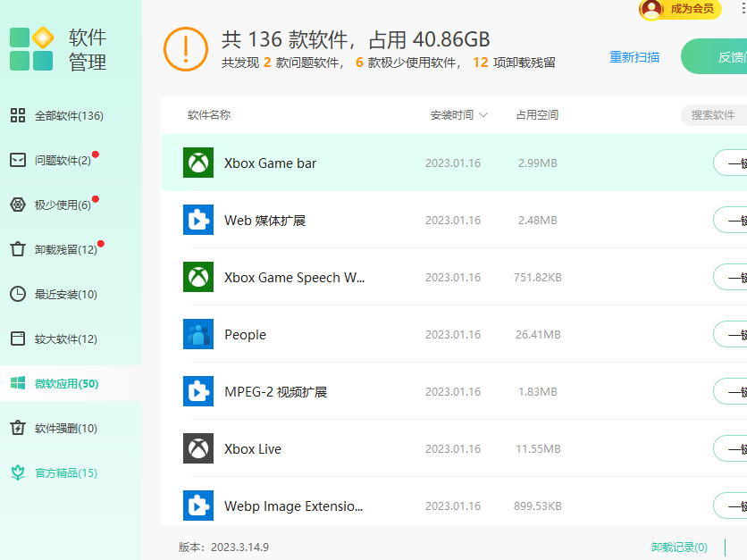Select the Xbox Live name text
Screen dimensions: 747x560
253,449
